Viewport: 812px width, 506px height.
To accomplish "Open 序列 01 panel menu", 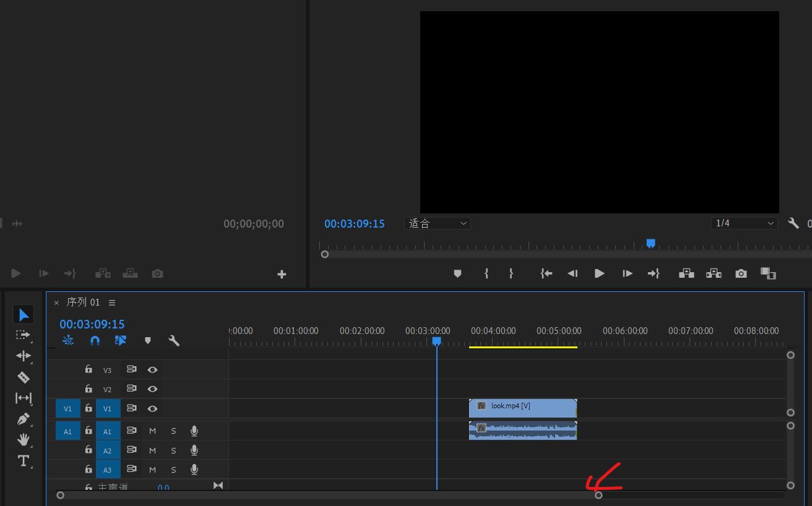I will (x=112, y=302).
